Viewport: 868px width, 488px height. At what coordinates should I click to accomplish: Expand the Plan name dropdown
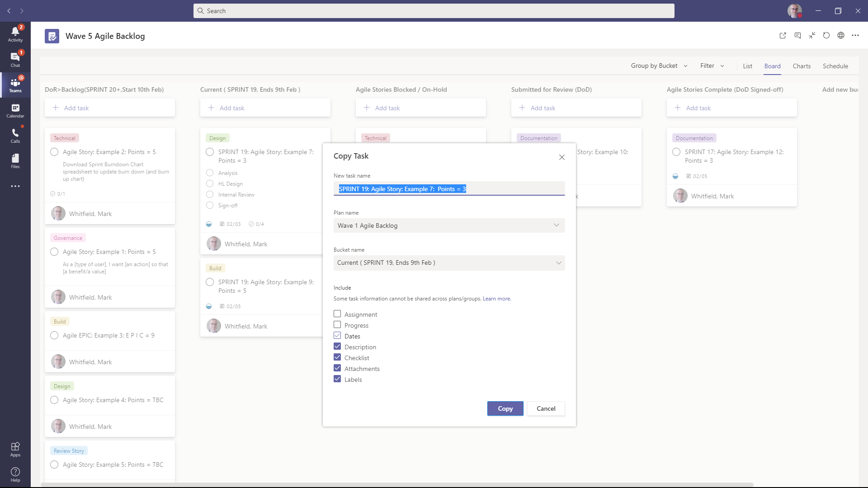(x=449, y=225)
